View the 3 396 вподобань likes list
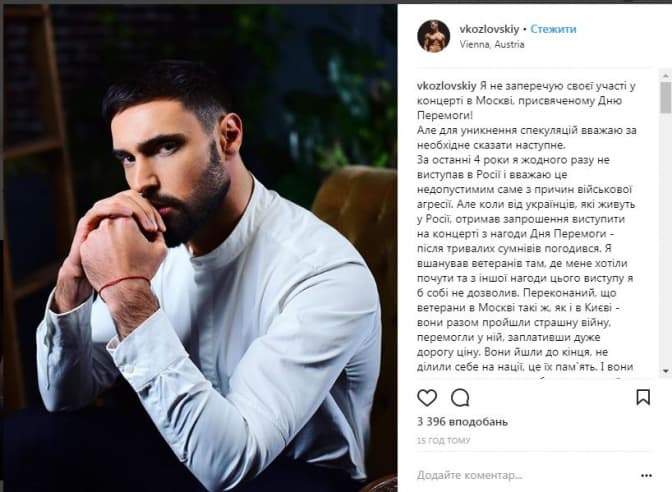 click(x=462, y=422)
